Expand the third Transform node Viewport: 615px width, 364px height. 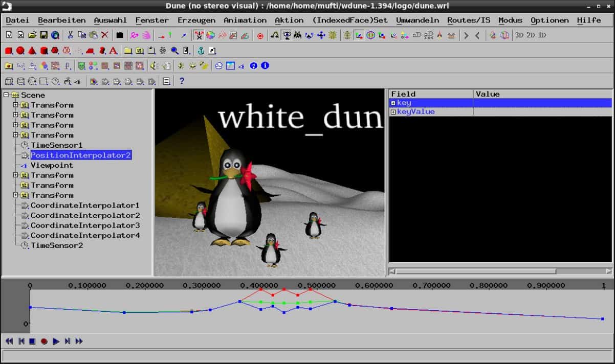(15, 125)
